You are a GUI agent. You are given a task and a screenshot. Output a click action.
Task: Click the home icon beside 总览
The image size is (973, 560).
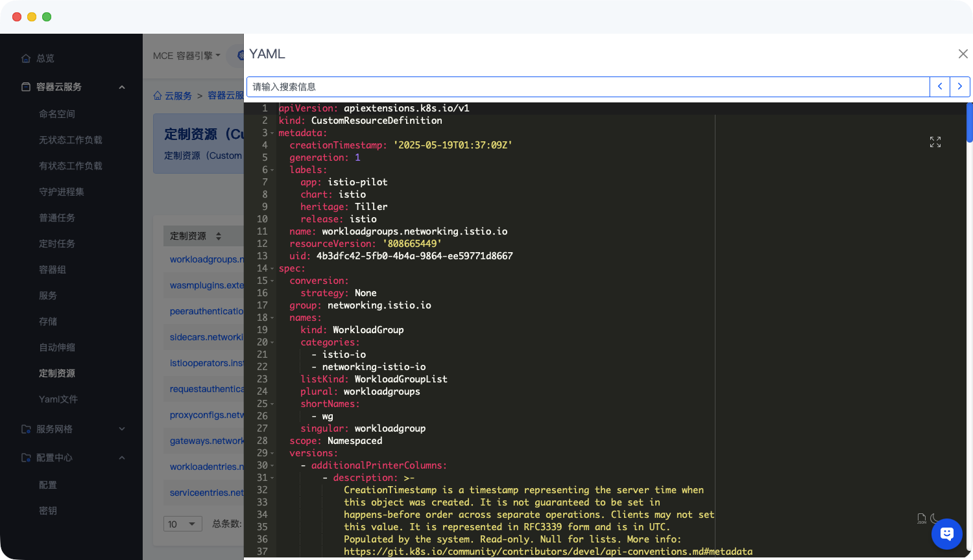click(26, 58)
